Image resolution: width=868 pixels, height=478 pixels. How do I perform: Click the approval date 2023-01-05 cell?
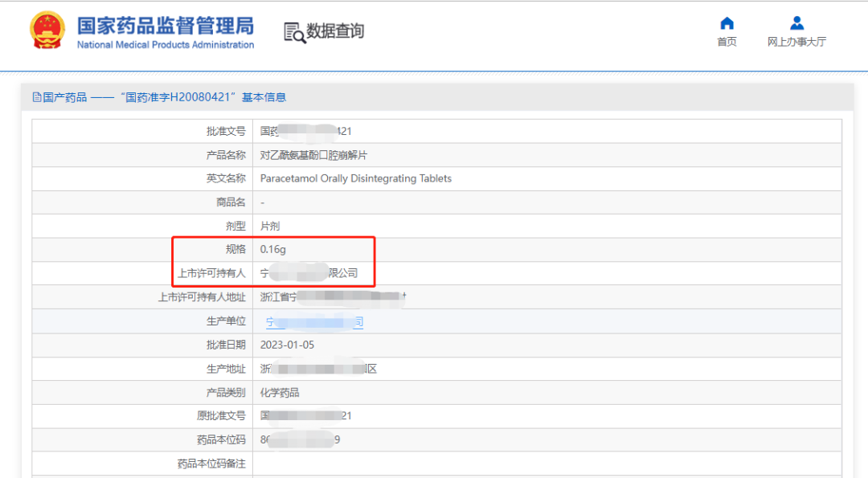[287, 345]
